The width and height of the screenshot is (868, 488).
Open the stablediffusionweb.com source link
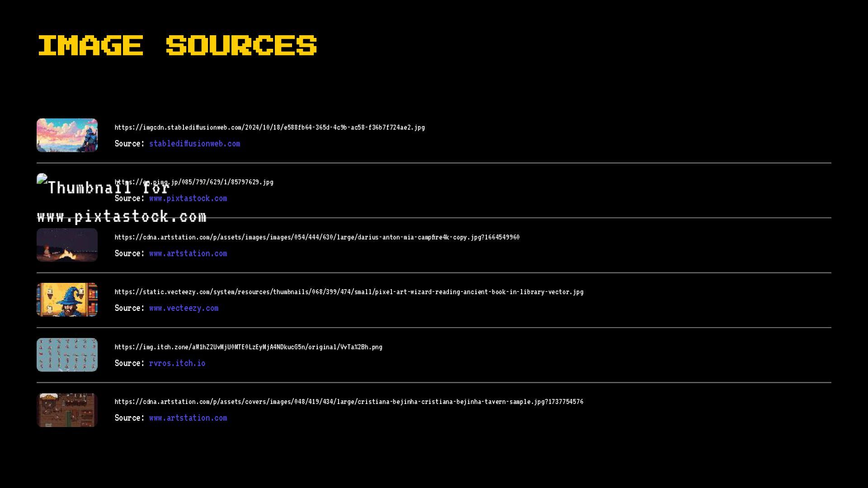coord(194,144)
